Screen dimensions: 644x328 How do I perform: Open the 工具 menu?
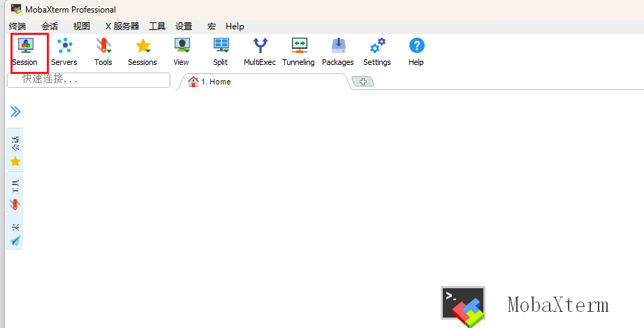tap(157, 27)
